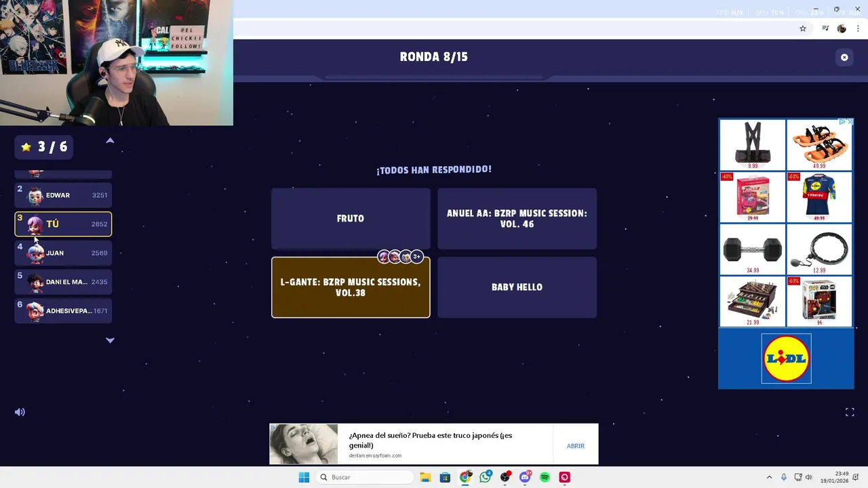Click the Lidl logo in the side ad
This screenshot has width=868, height=488.
click(786, 359)
